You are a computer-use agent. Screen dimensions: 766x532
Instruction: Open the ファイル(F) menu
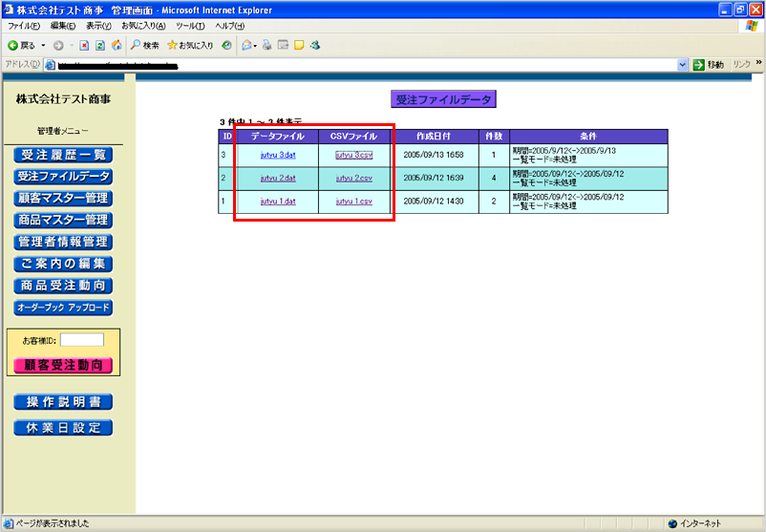tap(25, 26)
